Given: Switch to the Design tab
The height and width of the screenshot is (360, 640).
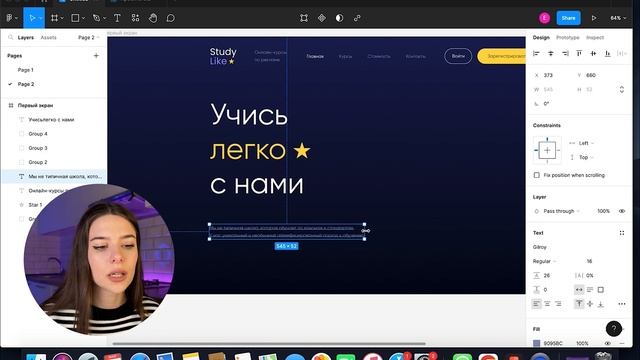Looking at the screenshot, I should (x=541, y=37).
